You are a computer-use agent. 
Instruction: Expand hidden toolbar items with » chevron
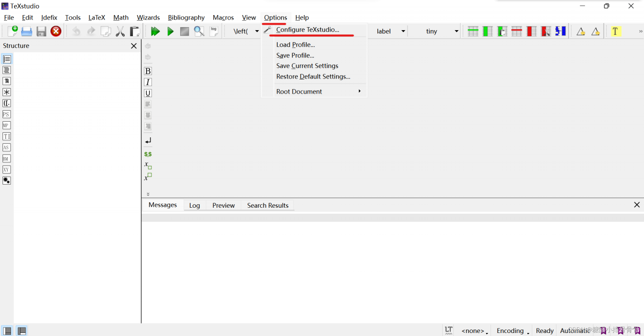[640, 31]
